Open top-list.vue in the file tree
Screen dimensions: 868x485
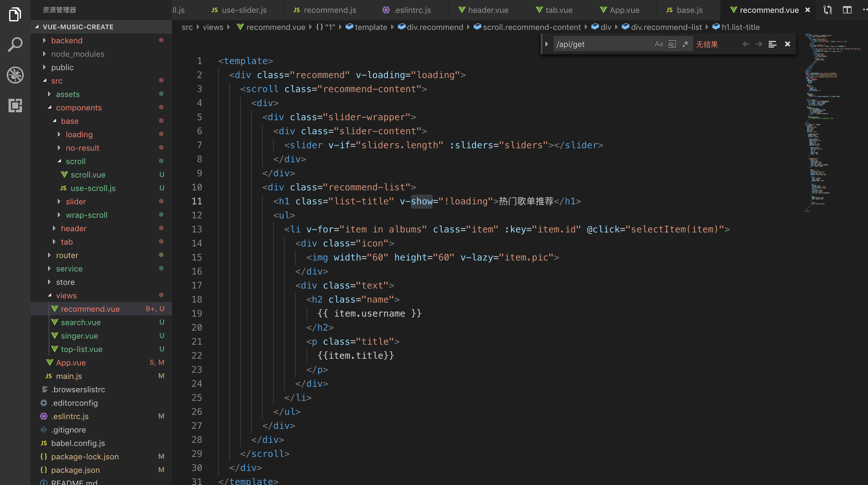(101, 349)
